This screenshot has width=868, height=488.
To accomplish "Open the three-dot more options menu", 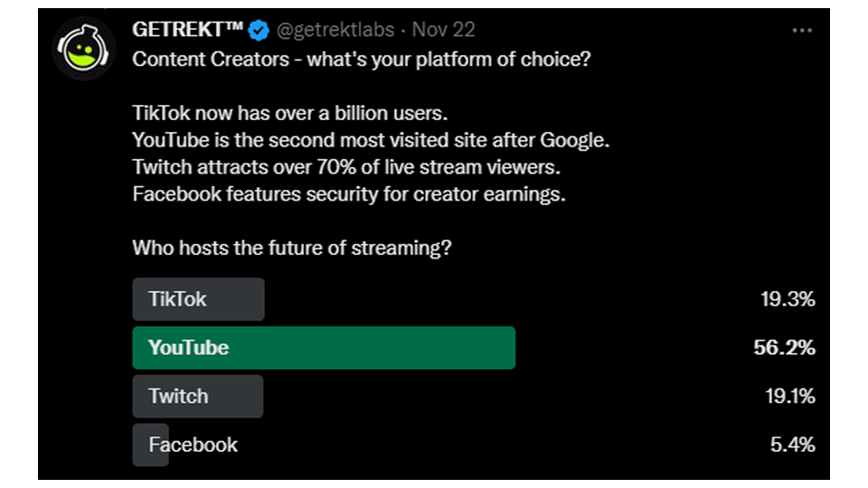I will (801, 31).
